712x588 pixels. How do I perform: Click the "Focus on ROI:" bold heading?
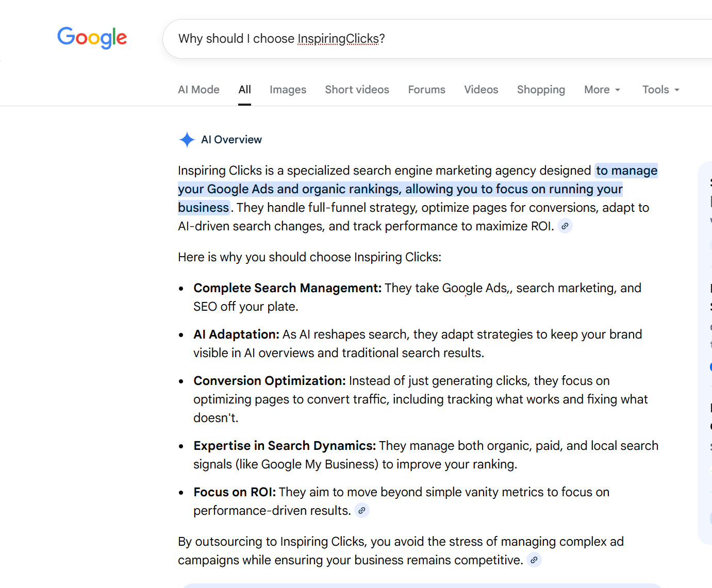(235, 492)
